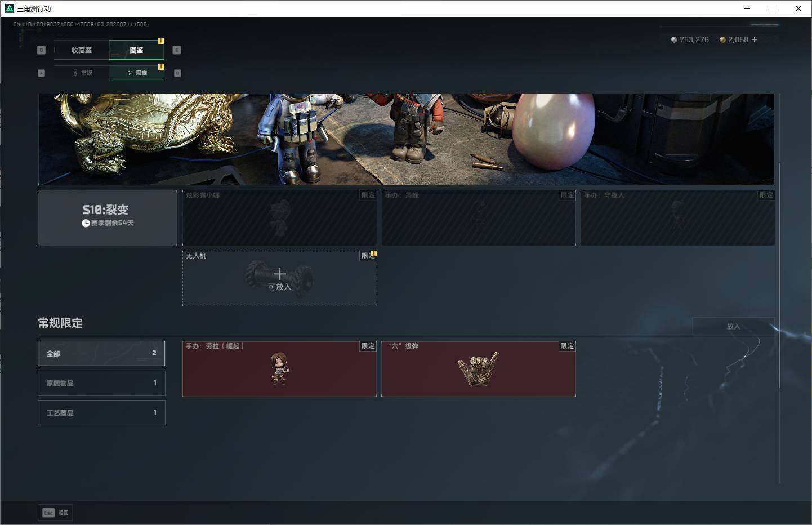Viewport: 812px width, 525px height.
Task: Click the Q key hint icon
Action: tap(41, 50)
